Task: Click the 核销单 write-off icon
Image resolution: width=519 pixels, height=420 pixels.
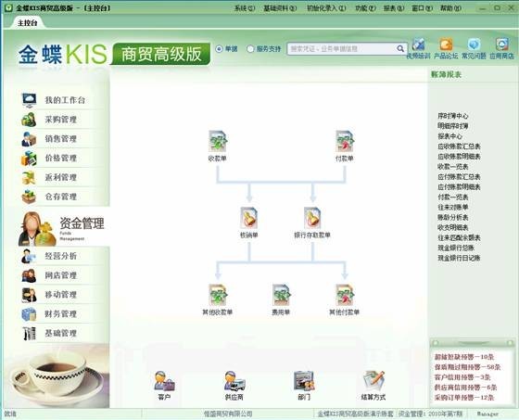Action: click(249, 218)
